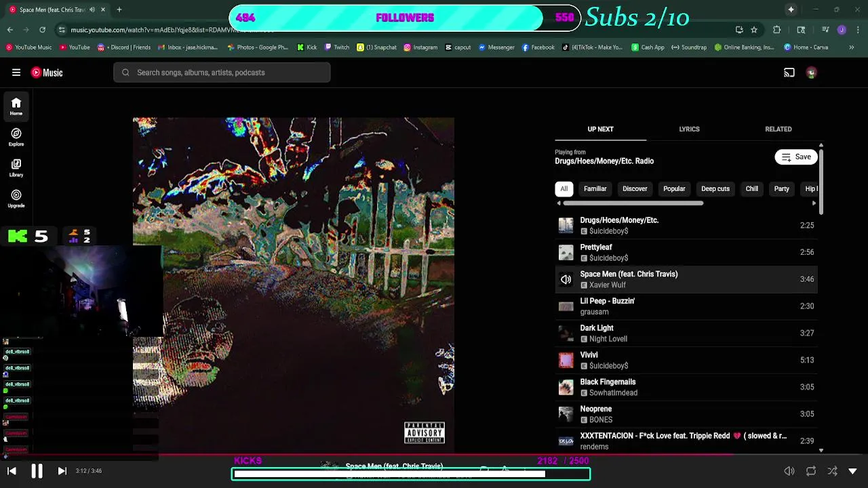Click the Cast to device icon

789,73
